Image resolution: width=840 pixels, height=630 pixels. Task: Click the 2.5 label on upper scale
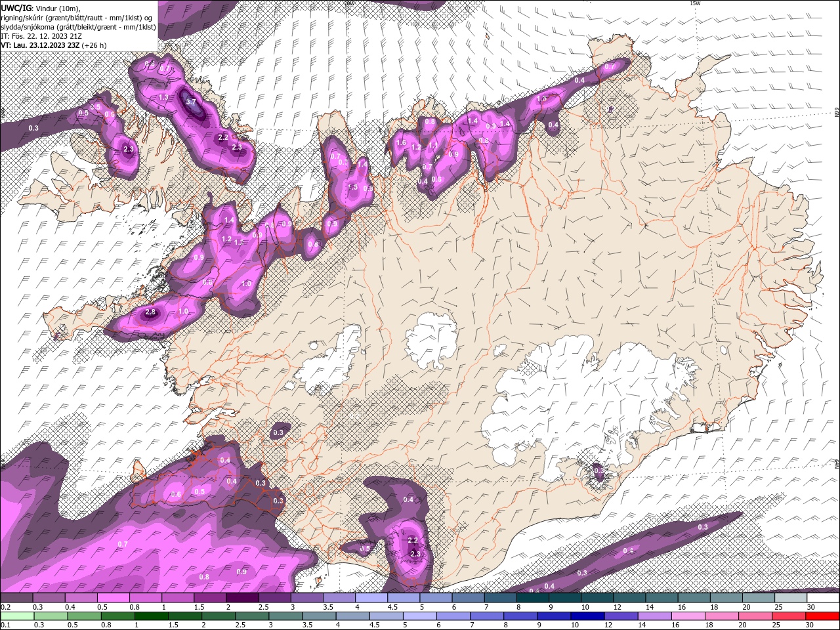click(x=263, y=607)
